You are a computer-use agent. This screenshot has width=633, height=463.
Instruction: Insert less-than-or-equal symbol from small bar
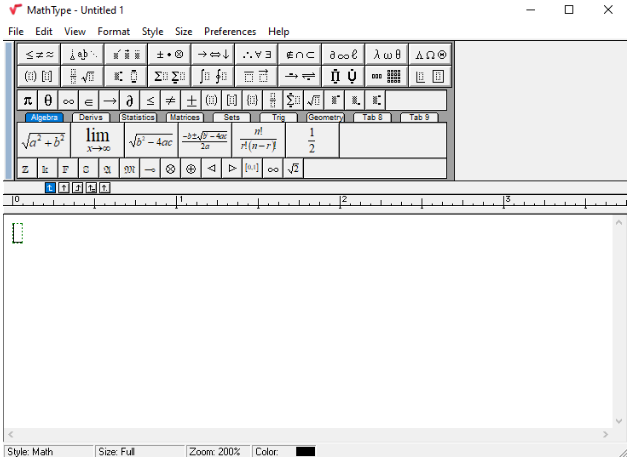pos(150,100)
